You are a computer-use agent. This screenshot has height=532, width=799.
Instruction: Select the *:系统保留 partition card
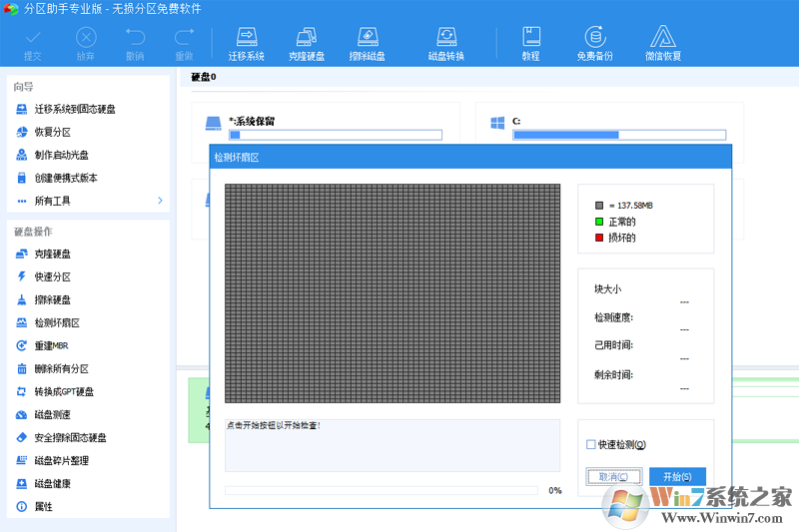point(326,124)
